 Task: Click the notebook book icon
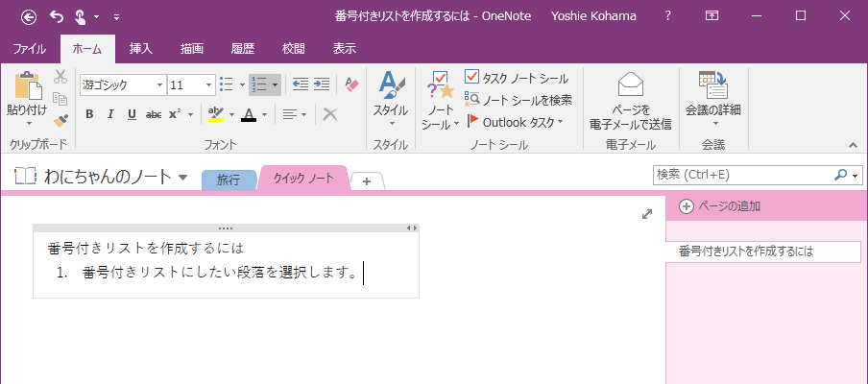(24, 177)
